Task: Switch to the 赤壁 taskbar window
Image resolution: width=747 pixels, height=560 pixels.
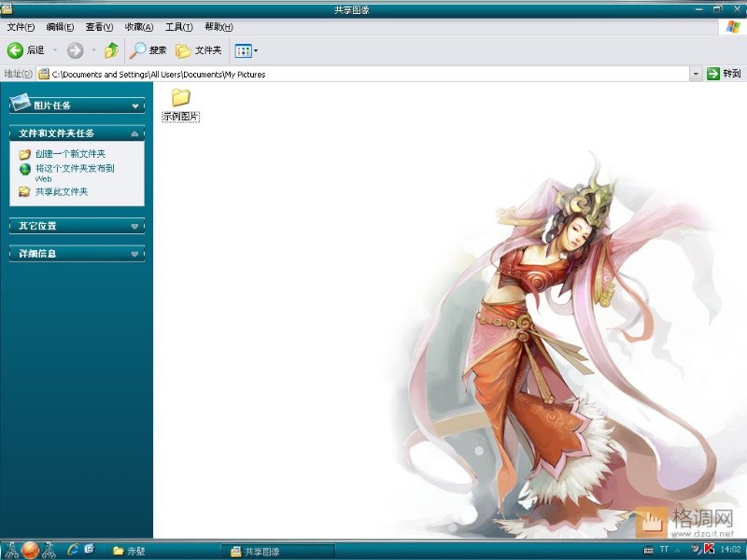Action: [x=162, y=552]
